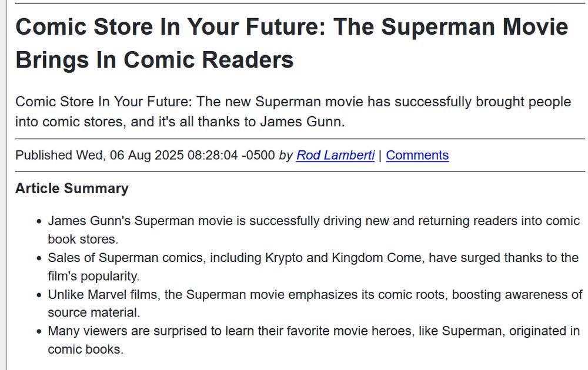Screen dimensions: 588x370
Task: Click the 'book stores.' text line
Action: coord(83,239)
